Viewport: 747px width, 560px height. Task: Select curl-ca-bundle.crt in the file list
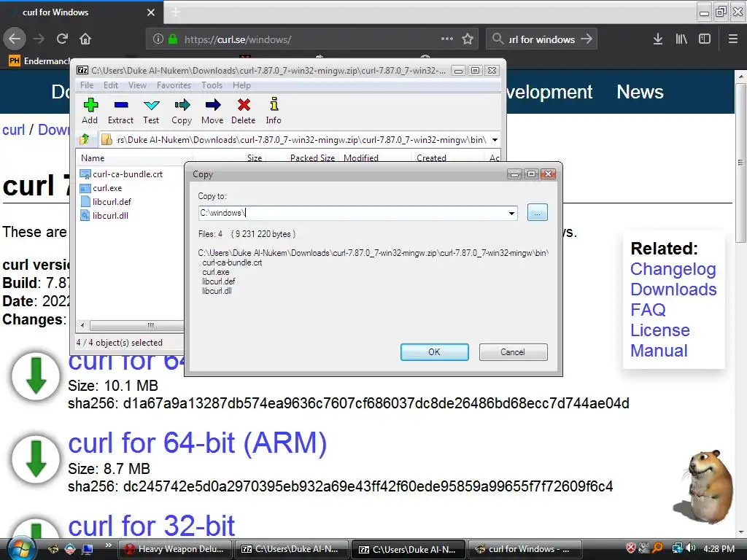pyautogui.click(x=122, y=174)
